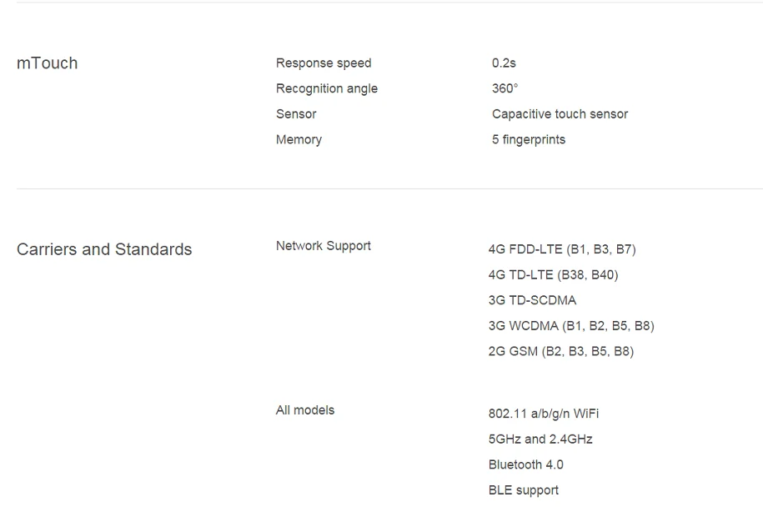Click the Sensor label
This screenshot has width=763, height=532.
click(296, 114)
